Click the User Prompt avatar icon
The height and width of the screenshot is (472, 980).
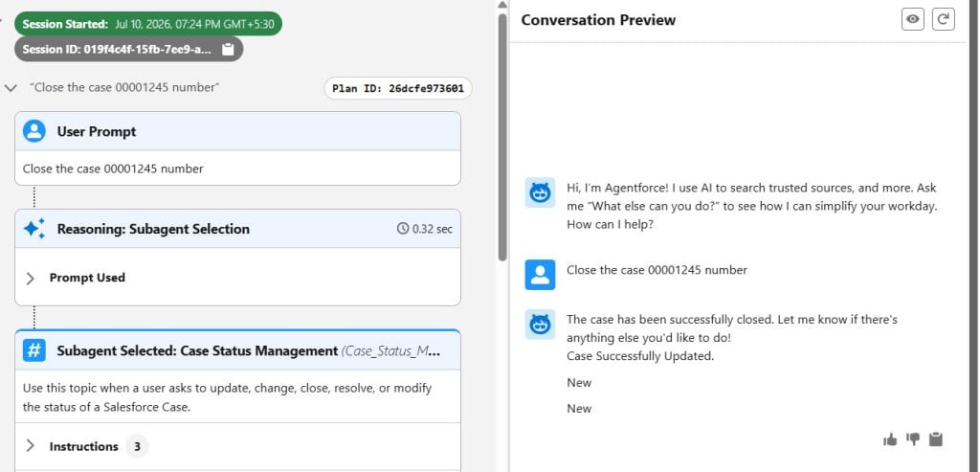pos(33,131)
